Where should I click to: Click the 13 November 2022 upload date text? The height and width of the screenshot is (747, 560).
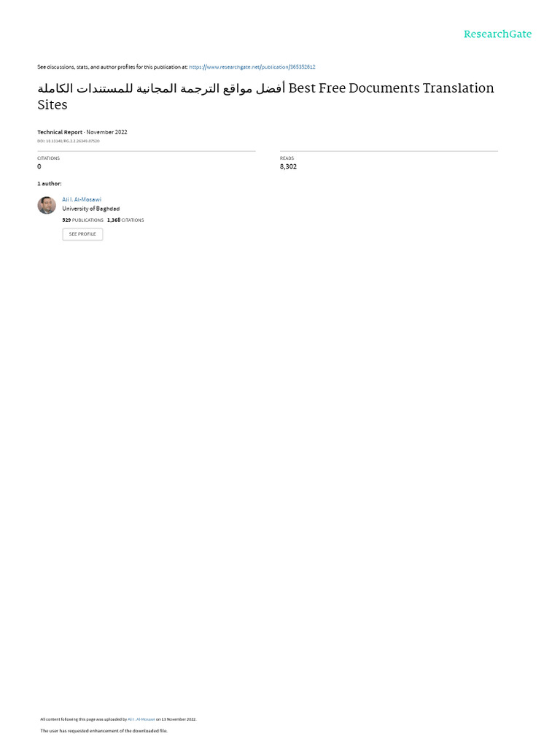(179, 719)
